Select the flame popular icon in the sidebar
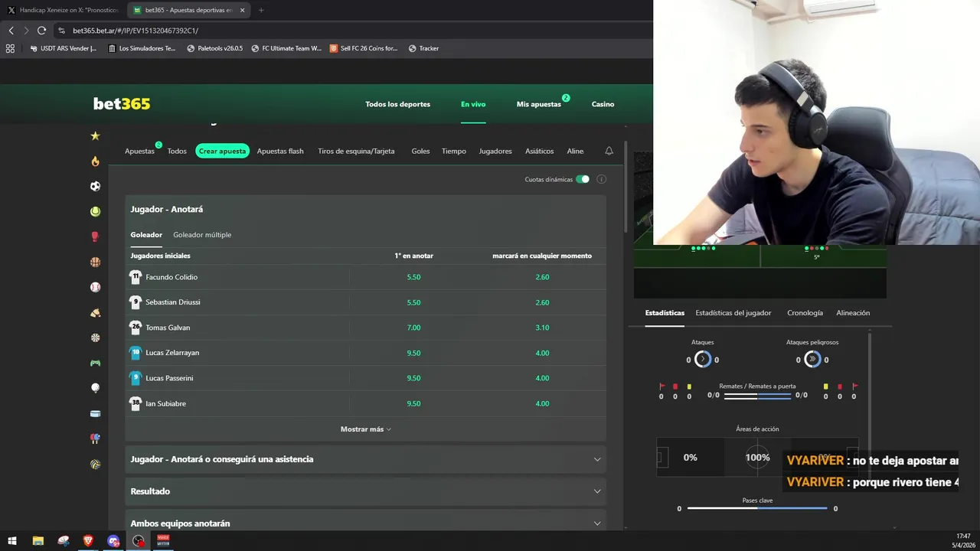 pyautogui.click(x=95, y=161)
